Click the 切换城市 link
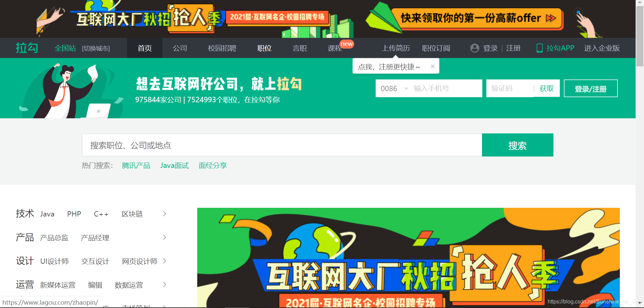The width and height of the screenshot is (644, 308). (x=96, y=48)
